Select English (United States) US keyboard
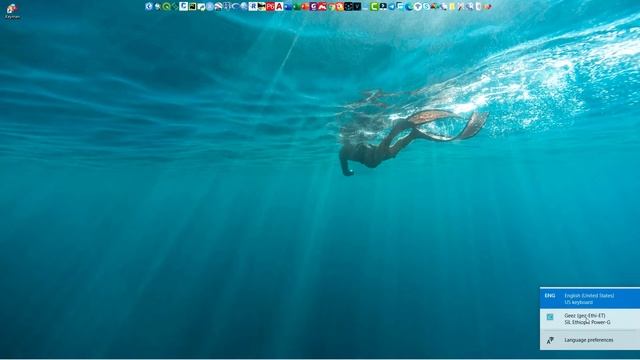The image size is (640, 360). (590, 298)
